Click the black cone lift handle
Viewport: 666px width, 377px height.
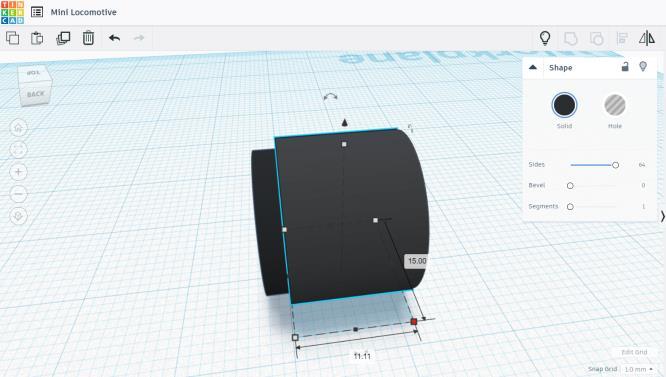(344, 122)
